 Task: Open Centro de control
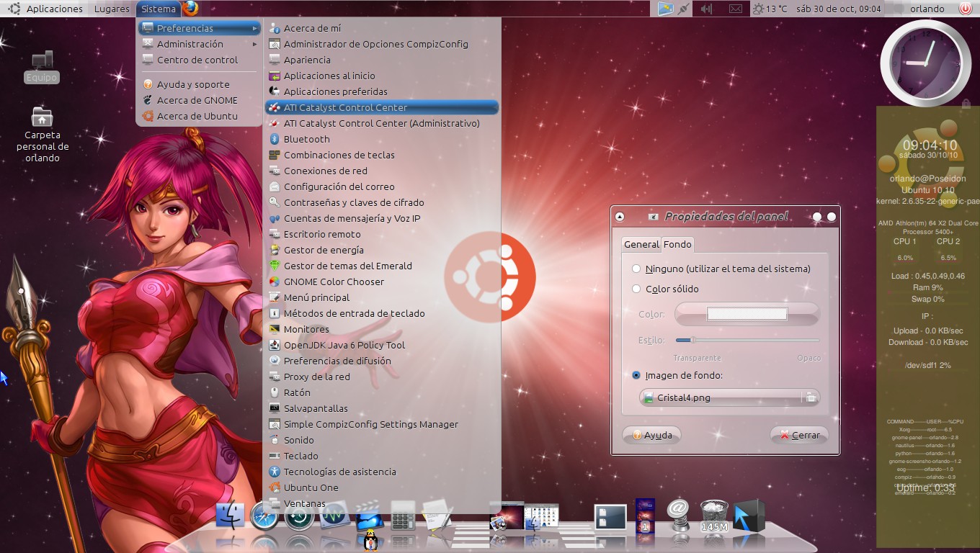coord(198,60)
